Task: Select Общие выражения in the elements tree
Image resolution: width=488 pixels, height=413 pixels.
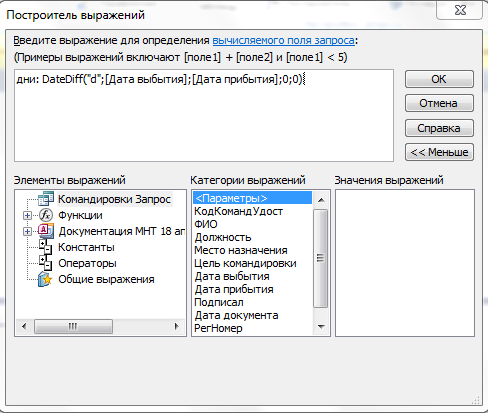Action: pos(106,279)
